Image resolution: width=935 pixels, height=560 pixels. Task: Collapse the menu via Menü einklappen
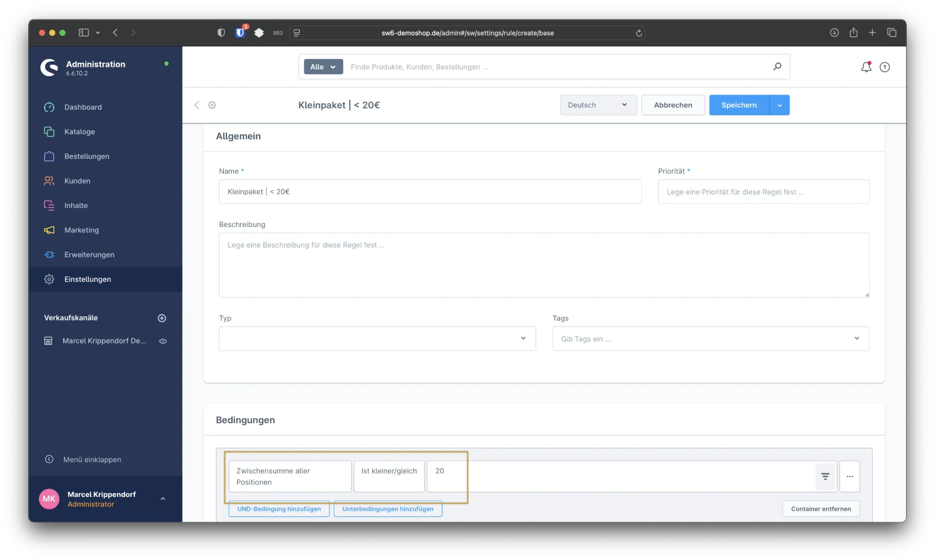coord(92,460)
